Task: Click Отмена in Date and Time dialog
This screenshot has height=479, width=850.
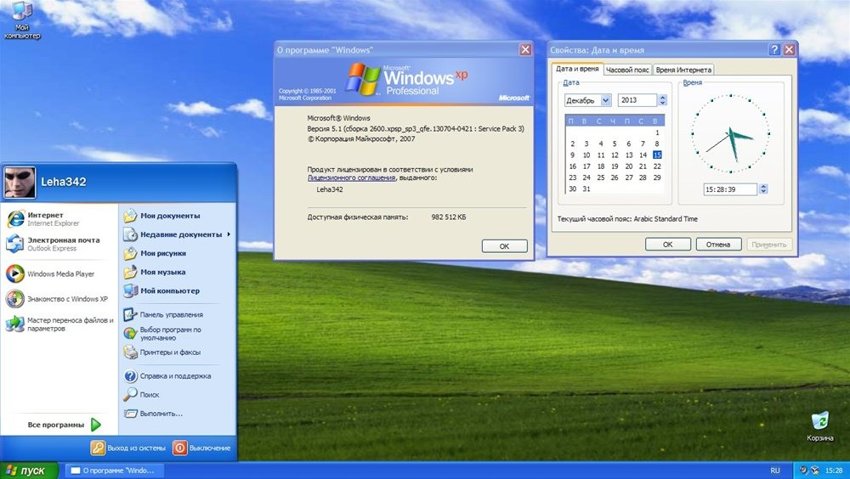Action: tap(718, 244)
